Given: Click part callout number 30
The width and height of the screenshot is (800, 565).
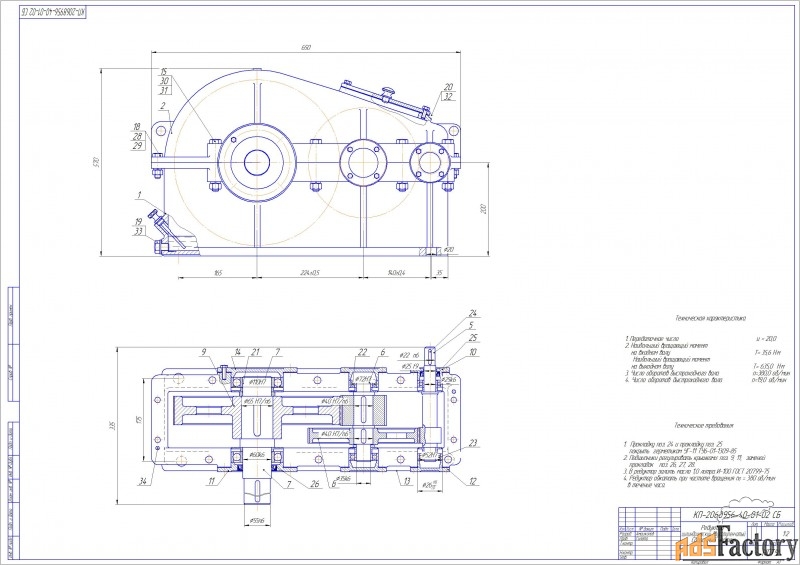Looking at the screenshot, I should 164,81.
